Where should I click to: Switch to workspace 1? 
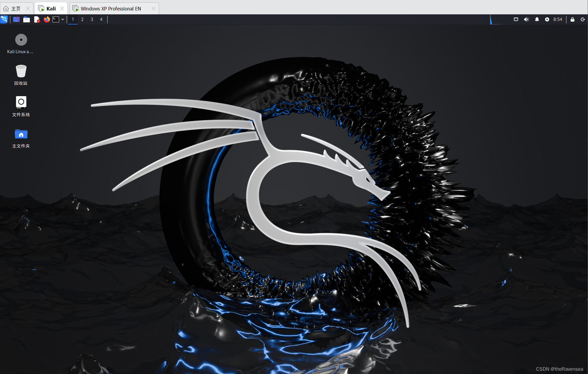[73, 19]
